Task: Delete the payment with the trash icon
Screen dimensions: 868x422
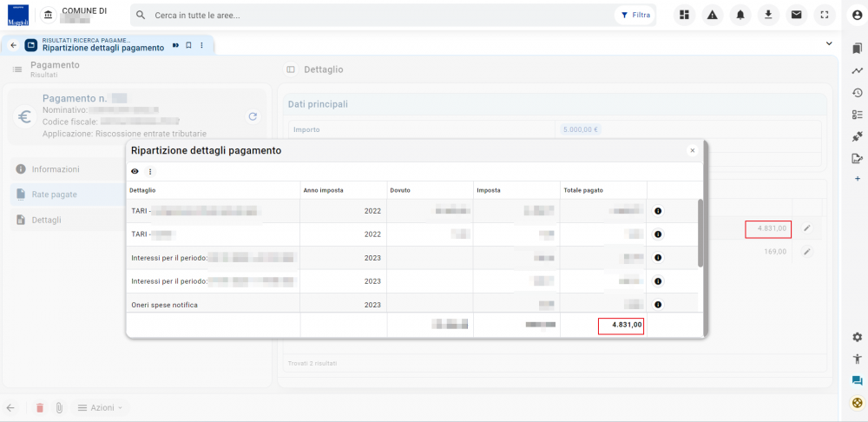Action: coord(39,407)
